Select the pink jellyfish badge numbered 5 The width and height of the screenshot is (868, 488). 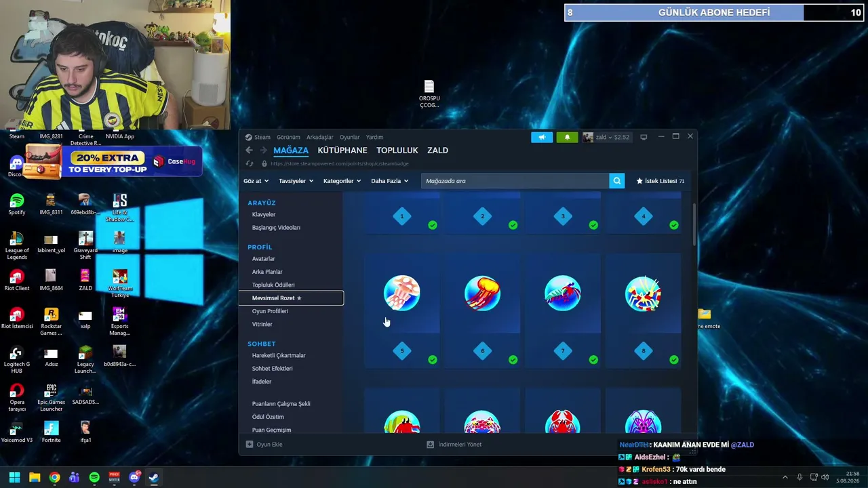pyautogui.click(x=402, y=293)
